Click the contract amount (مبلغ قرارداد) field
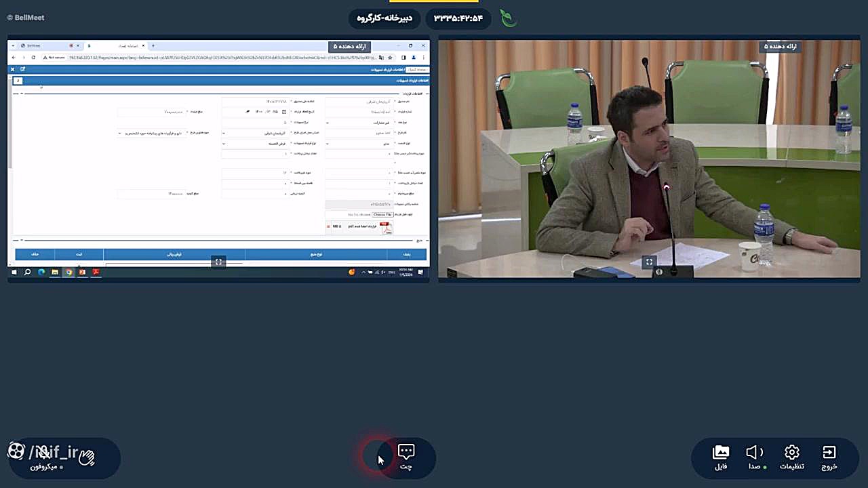Viewport: 868px width, 488px height. pos(151,112)
